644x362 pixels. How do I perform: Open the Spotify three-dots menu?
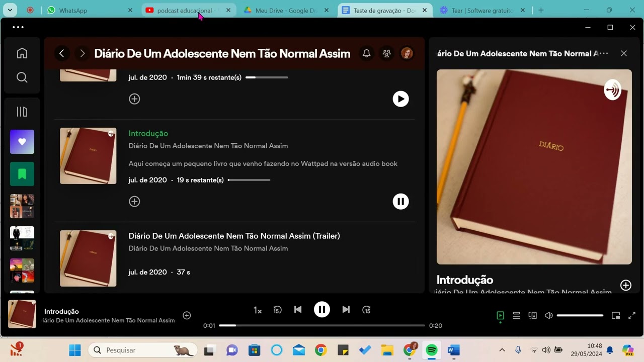(x=18, y=27)
